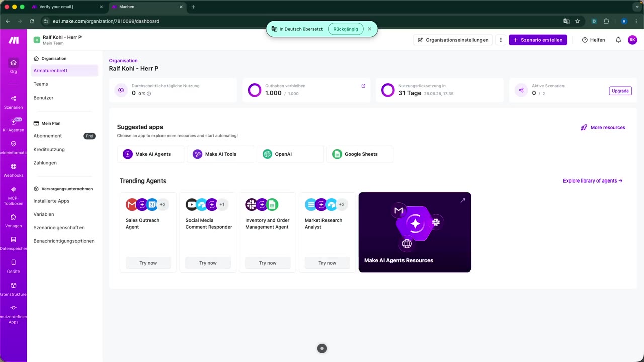Open the Helfen help menu

pyautogui.click(x=593, y=40)
